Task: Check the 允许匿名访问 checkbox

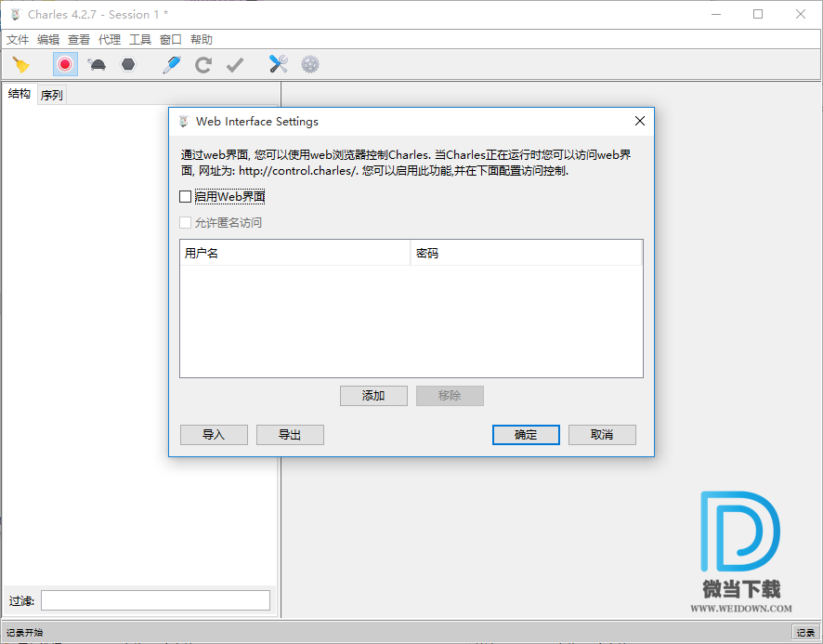Action: pos(185,223)
